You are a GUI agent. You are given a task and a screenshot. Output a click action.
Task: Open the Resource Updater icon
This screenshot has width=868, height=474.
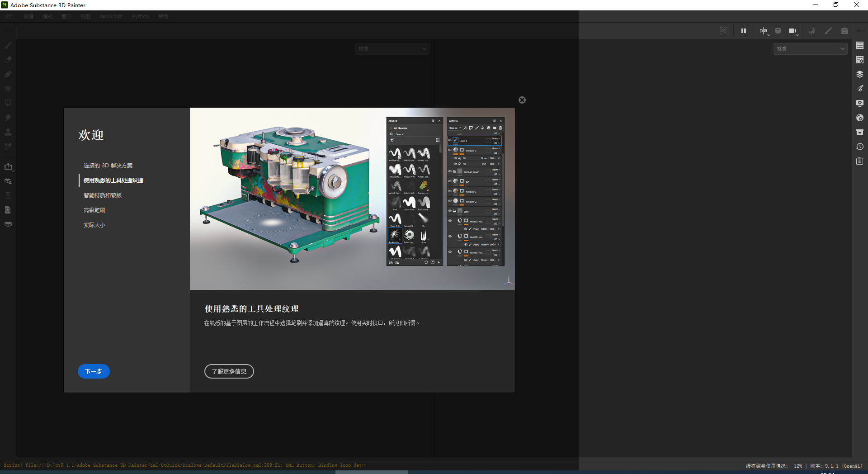(x=8, y=210)
